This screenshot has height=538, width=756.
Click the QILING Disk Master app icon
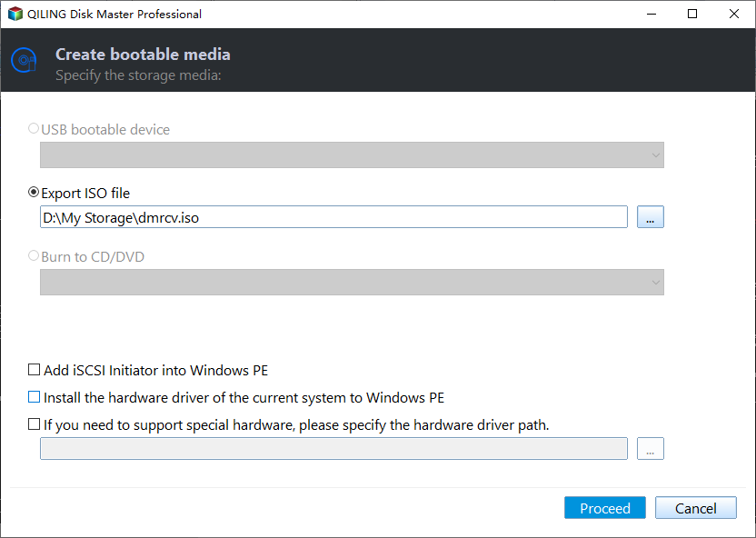(15, 14)
